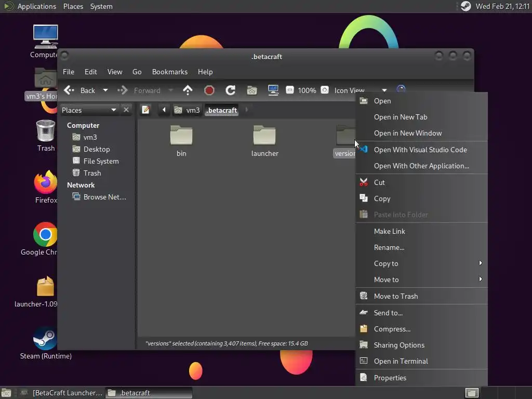Choose Compress from the context menu
This screenshot has height=399, width=532.
pos(421,329)
